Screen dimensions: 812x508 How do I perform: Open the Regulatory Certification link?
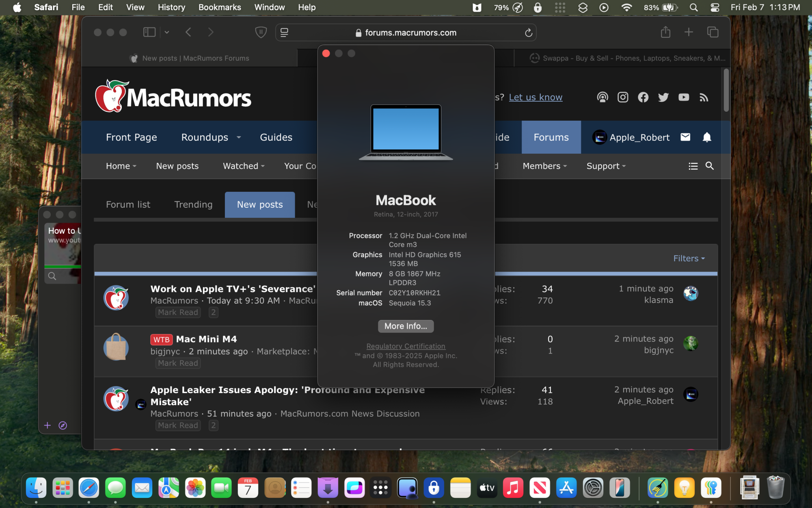click(x=406, y=346)
